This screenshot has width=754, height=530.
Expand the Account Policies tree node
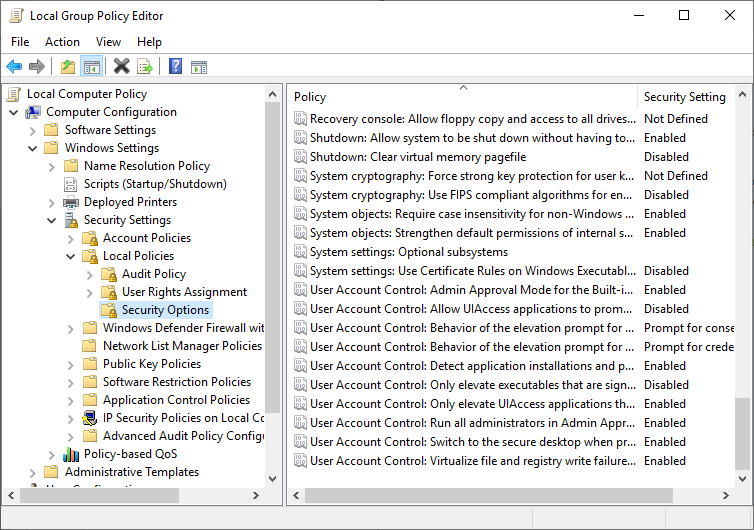pyautogui.click(x=70, y=238)
